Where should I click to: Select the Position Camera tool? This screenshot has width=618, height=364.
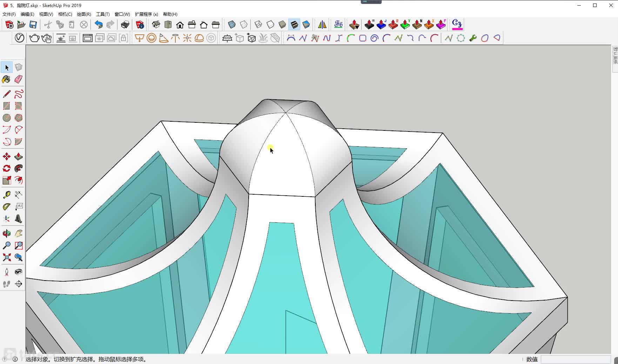6,272
